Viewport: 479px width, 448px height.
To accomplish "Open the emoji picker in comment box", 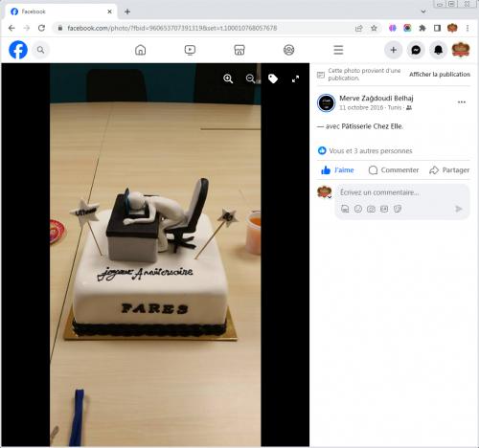I will point(358,209).
